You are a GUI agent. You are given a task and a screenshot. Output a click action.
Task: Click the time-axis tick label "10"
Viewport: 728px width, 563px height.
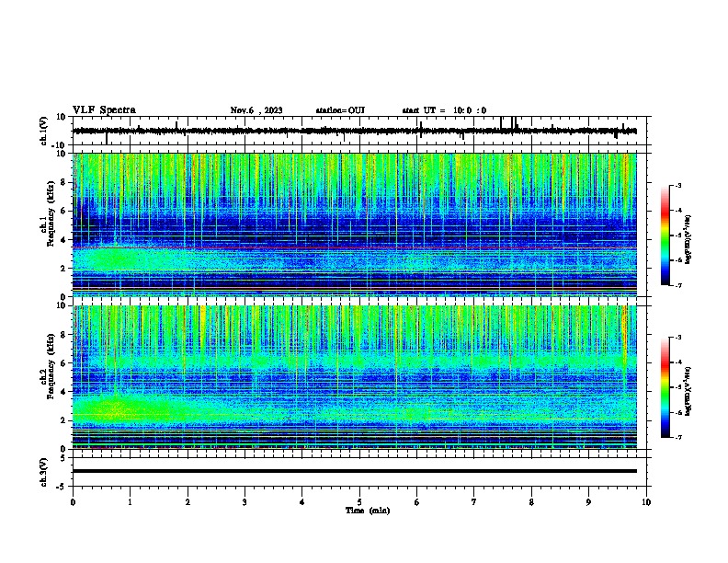[x=646, y=502]
